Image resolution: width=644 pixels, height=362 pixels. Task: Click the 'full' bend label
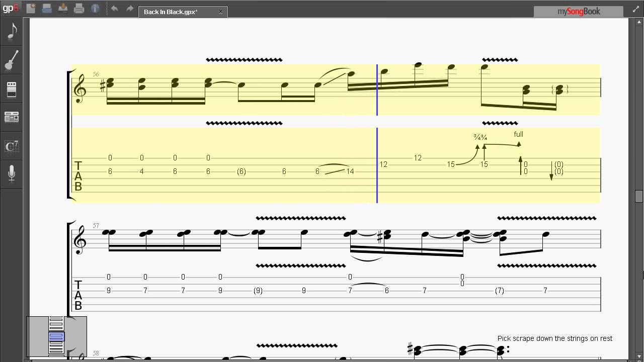point(519,134)
